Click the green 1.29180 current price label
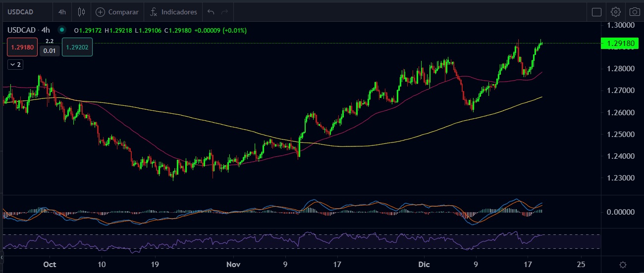The width and height of the screenshot is (644, 273). tap(620, 44)
